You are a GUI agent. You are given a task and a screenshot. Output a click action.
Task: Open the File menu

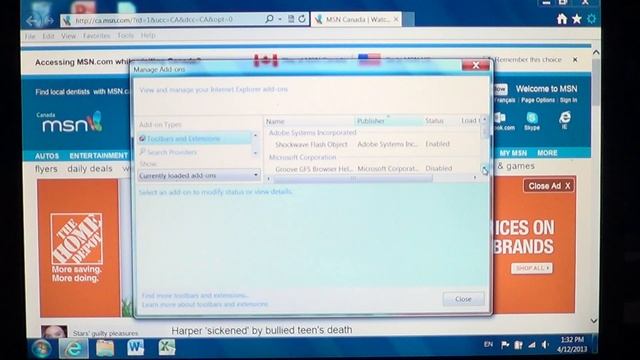(x=30, y=36)
